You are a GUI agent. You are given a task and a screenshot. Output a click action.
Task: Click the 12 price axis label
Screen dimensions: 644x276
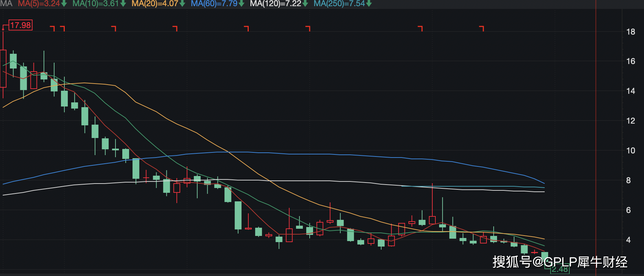pos(631,121)
